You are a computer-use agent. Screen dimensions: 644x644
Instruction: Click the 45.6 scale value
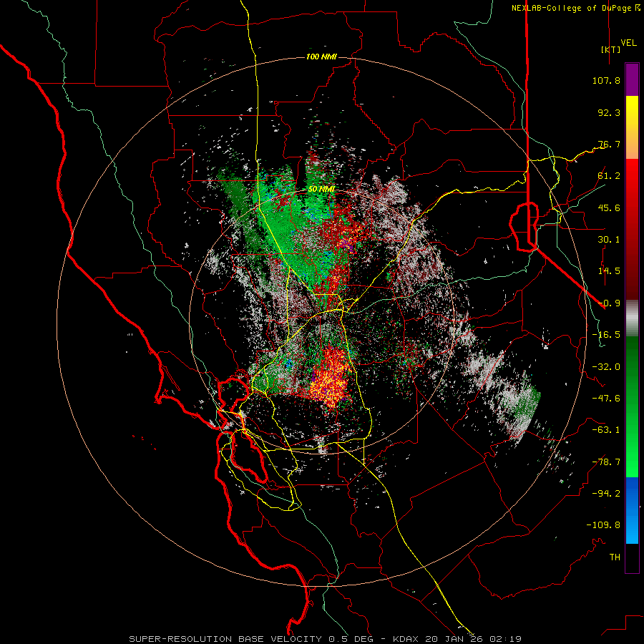click(x=609, y=208)
